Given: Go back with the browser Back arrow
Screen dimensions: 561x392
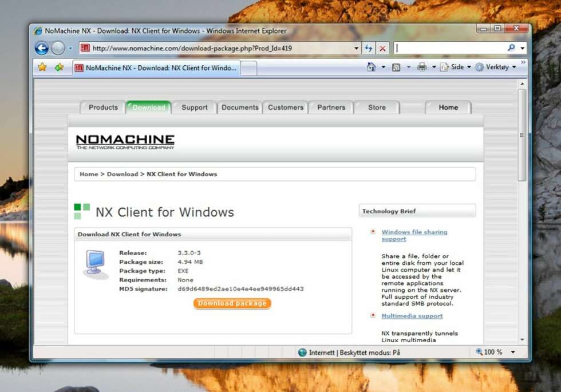Looking at the screenshot, I should pyautogui.click(x=42, y=48).
